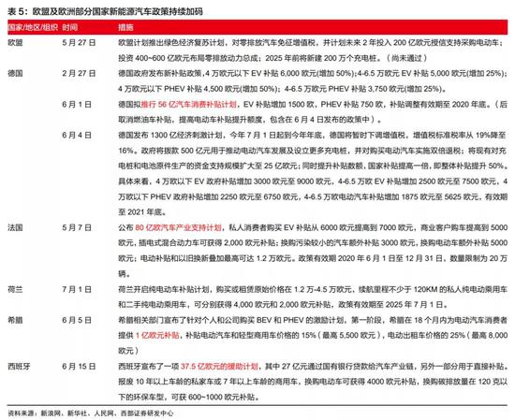Image resolution: width=515 pixels, height=420 pixels.
Task: Click the '(尚未通过)' note in EU row
Action: (x=406, y=58)
